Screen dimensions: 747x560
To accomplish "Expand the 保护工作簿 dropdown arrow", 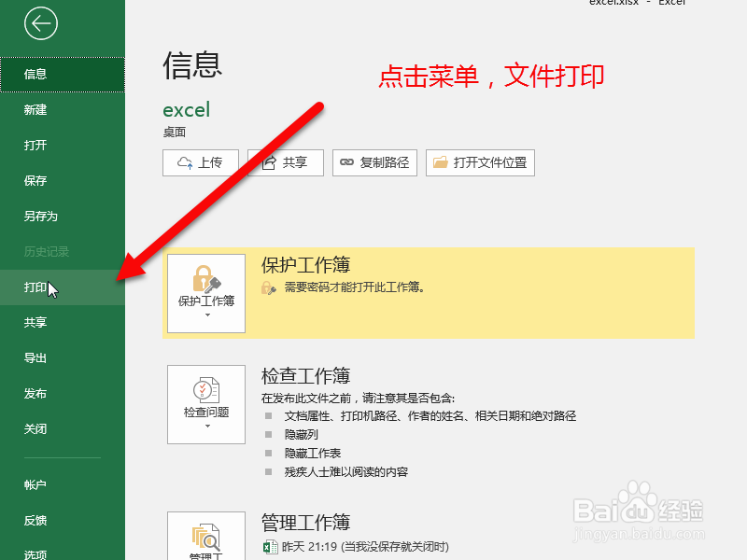I will [205, 316].
